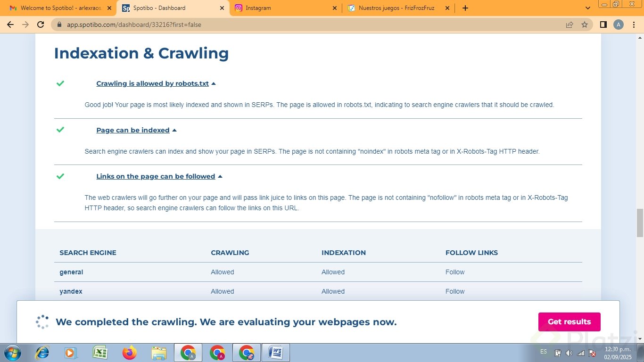Click the yandex row's Crawling "Allowed" cell
Screen dimensions: 644x362
(223, 291)
